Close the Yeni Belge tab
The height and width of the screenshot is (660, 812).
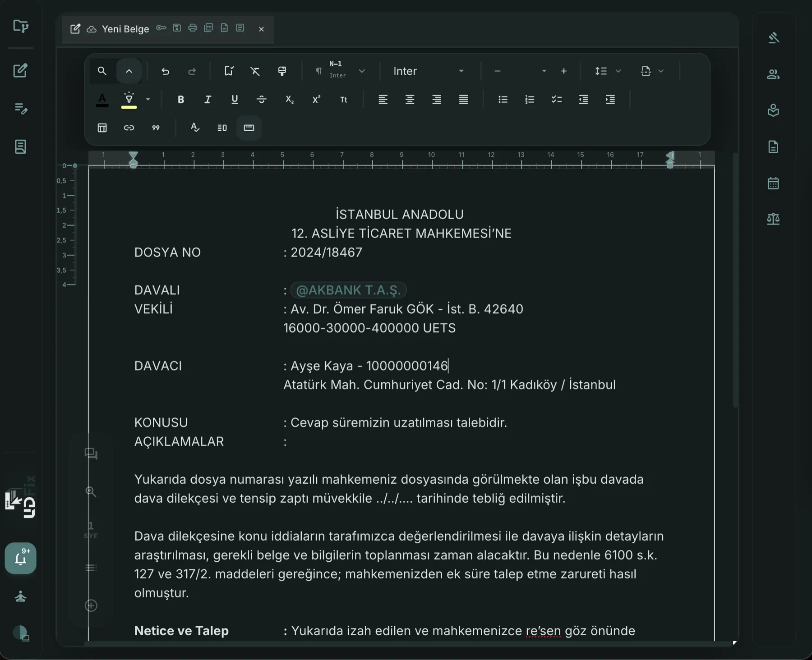click(261, 29)
